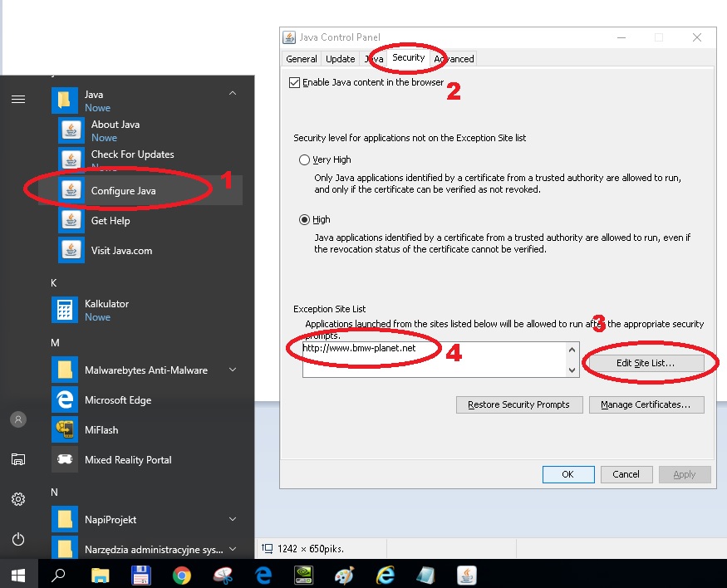
Task: Launch About Java entry
Action: 115,125
